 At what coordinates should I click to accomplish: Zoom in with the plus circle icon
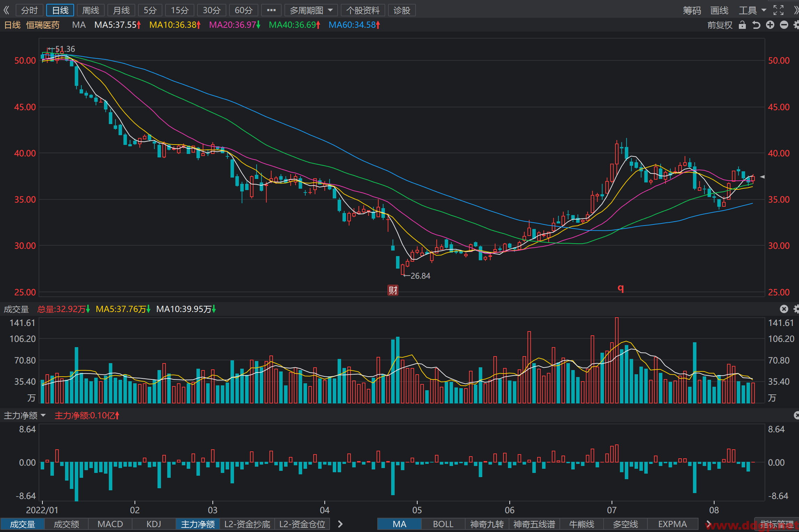[x=770, y=25]
